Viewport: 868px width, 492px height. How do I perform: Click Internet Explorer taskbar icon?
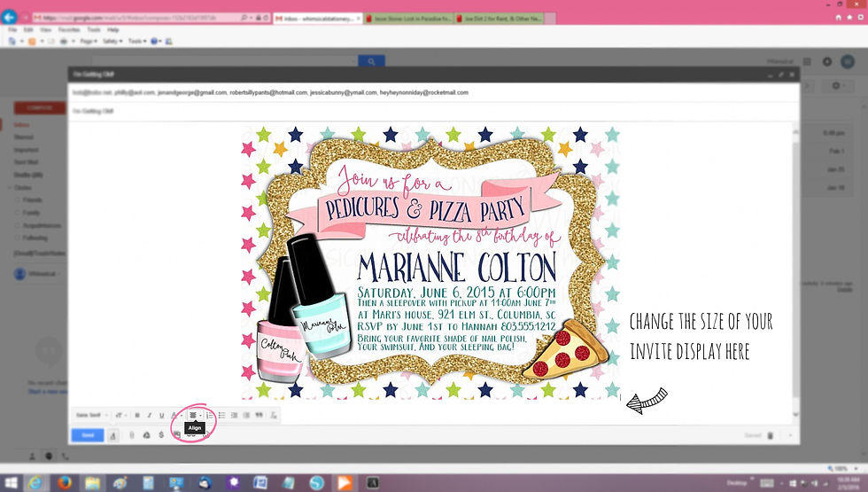click(35, 483)
